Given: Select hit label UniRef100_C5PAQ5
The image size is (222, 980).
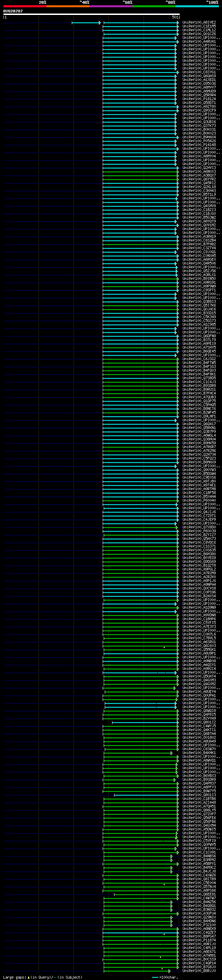Looking at the screenshot, I should pyautogui.click(x=199, y=405).
